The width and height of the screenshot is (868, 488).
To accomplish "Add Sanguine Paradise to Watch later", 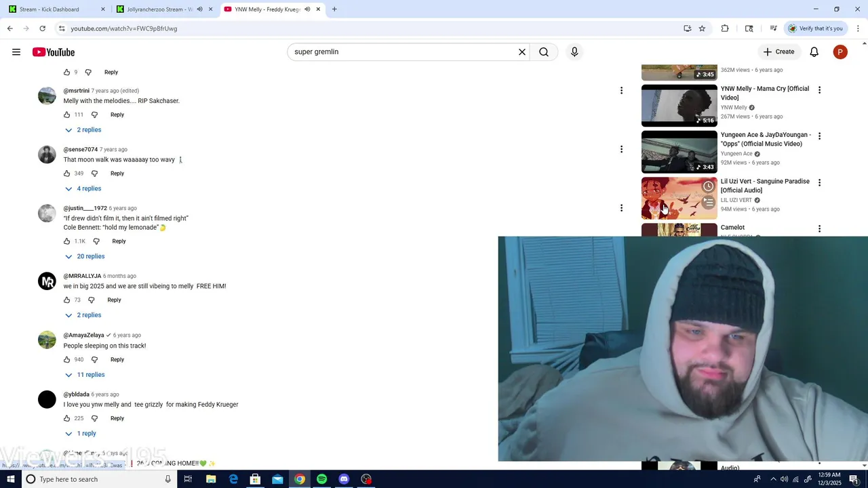I will 708,186.
